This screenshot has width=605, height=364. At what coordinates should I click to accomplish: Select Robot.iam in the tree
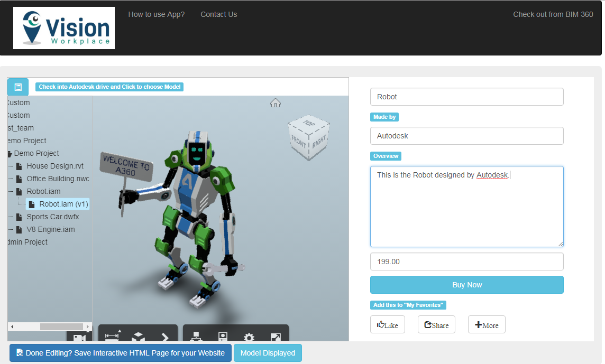pos(43,192)
